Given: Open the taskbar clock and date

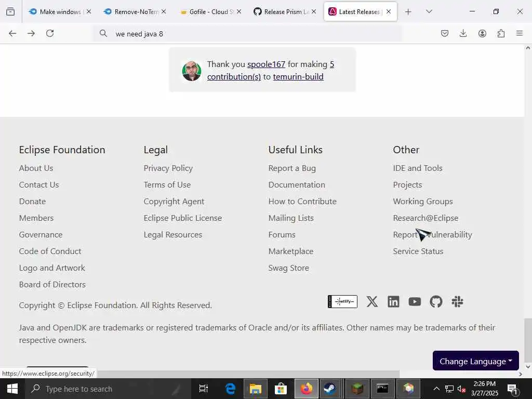Looking at the screenshot, I should point(484,389).
